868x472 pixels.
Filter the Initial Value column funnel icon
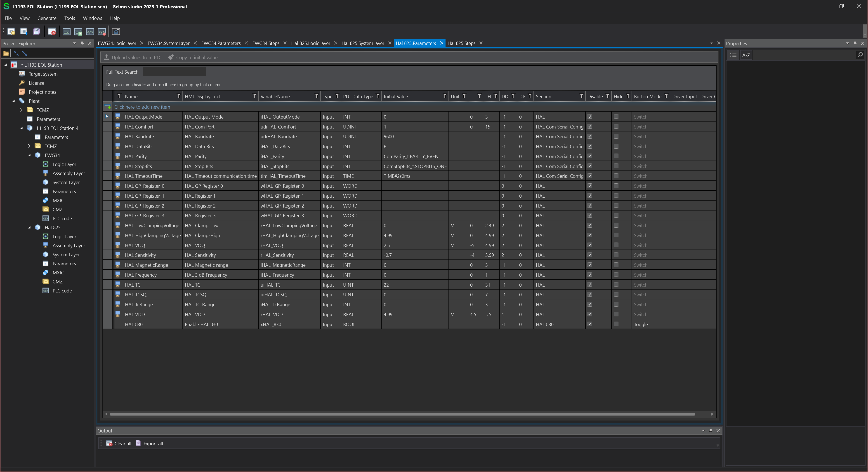click(445, 96)
